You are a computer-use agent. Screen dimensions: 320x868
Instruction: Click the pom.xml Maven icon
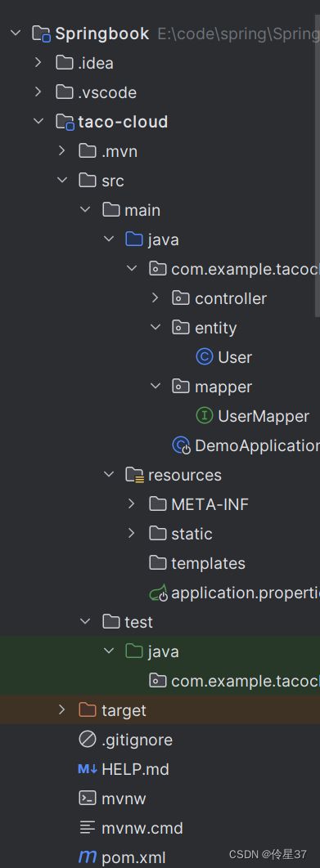tap(88, 857)
